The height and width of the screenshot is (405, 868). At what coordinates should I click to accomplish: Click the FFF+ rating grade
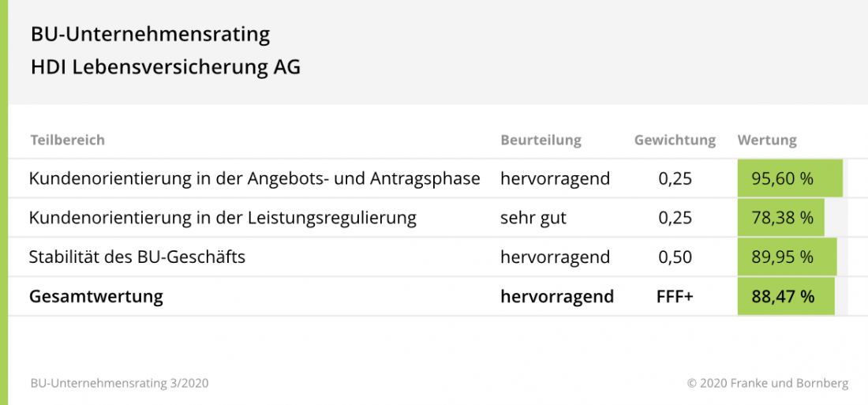[x=675, y=297]
